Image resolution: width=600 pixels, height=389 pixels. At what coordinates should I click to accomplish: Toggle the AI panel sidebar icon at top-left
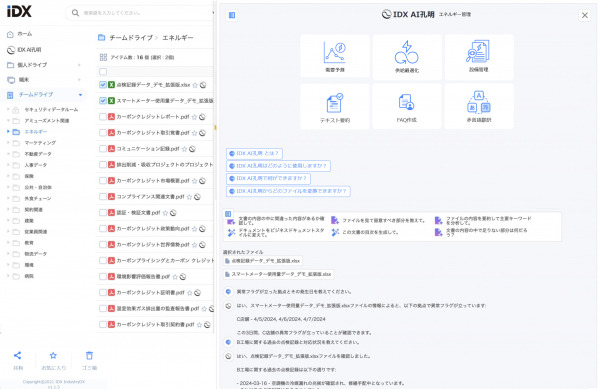[232, 15]
